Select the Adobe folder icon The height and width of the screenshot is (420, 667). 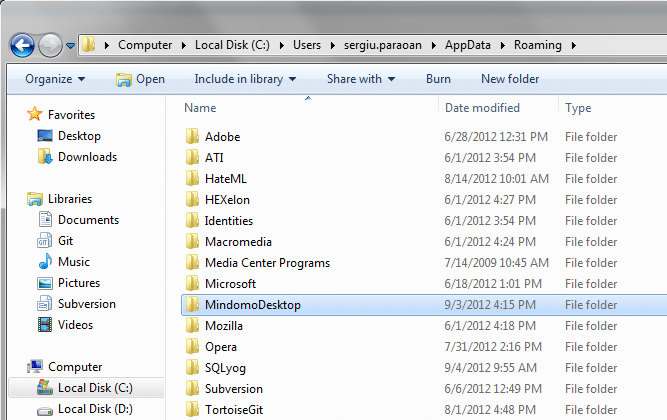tap(192, 136)
